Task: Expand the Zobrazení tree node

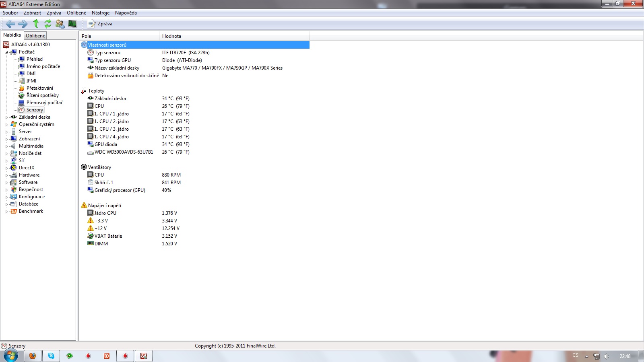Action: tap(6, 139)
